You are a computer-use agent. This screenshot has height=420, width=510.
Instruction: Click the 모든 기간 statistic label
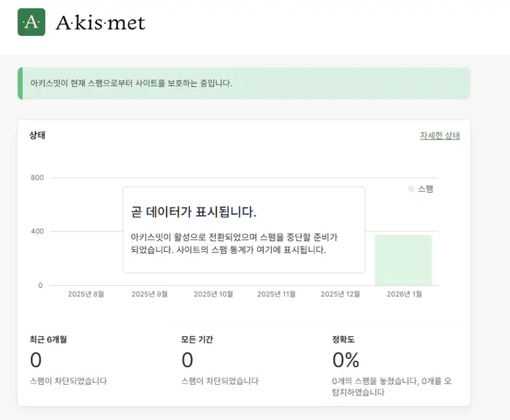[x=197, y=340]
